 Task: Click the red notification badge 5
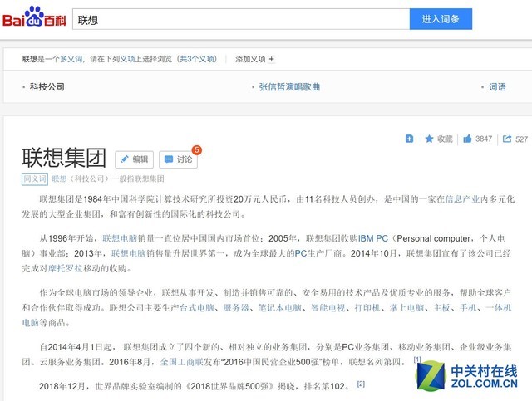tap(196, 149)
